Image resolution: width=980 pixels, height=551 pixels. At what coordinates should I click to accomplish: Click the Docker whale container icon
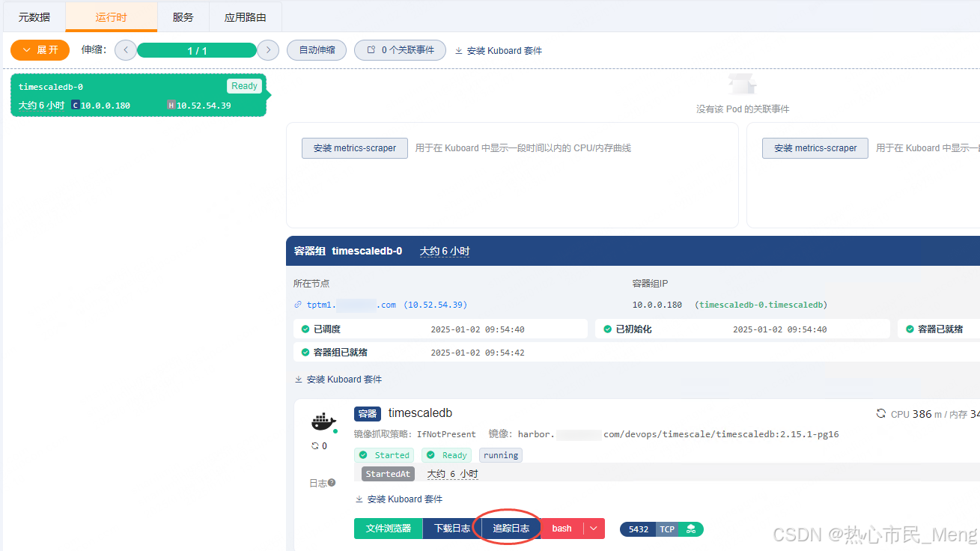coord(323,422)
